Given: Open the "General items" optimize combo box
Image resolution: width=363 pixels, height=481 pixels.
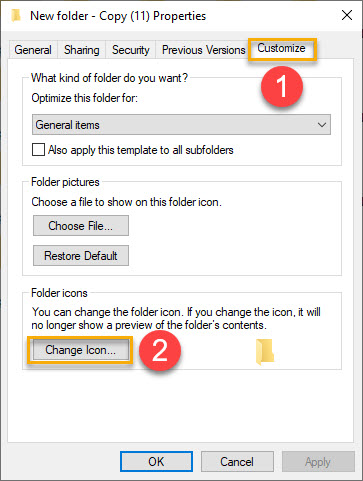Looking at the screenshot, I should [x=181, y=125].
